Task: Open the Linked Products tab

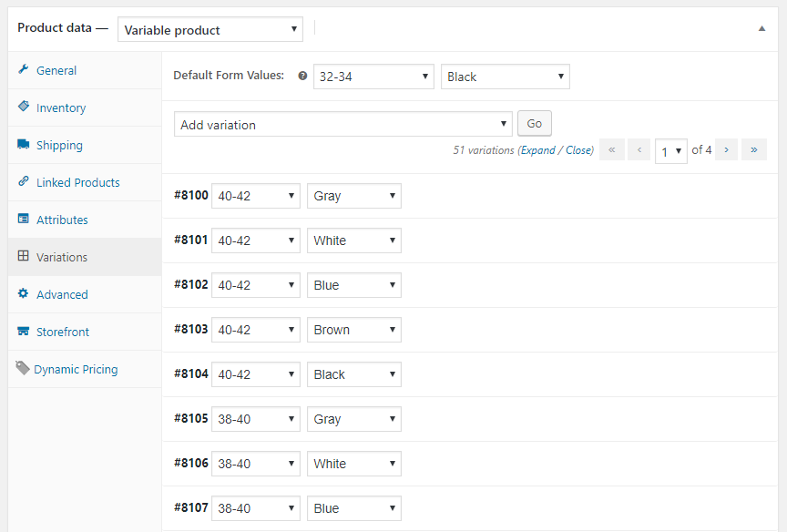Action: [85, 182]
